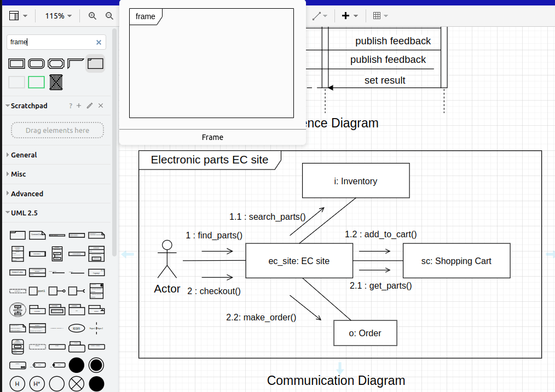Select the 1 : find_parts() label
The height and width of the screenshot is (392, 555).
[x=214, y=236]
